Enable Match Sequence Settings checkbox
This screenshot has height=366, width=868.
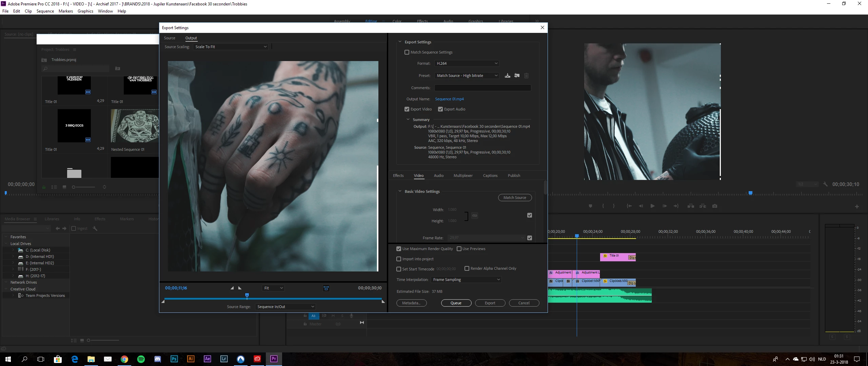click(x=407, y=52)
